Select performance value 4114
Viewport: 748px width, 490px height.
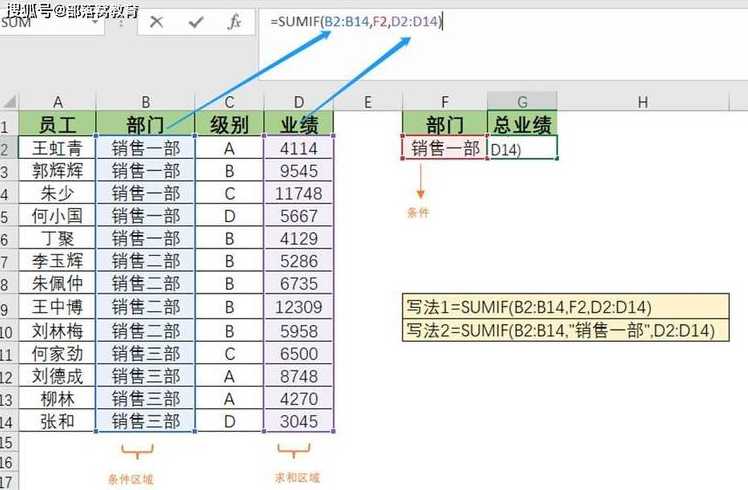pos(299,148)
